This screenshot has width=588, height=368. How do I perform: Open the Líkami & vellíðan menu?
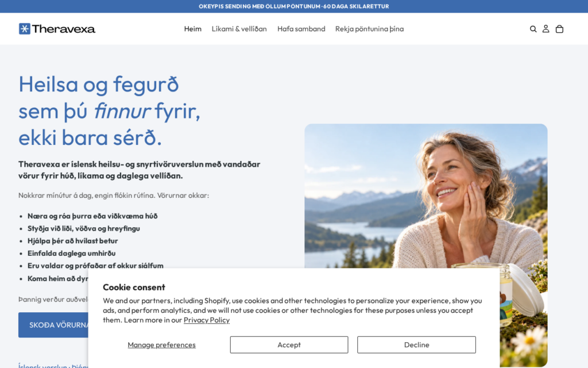coord(239,29)
